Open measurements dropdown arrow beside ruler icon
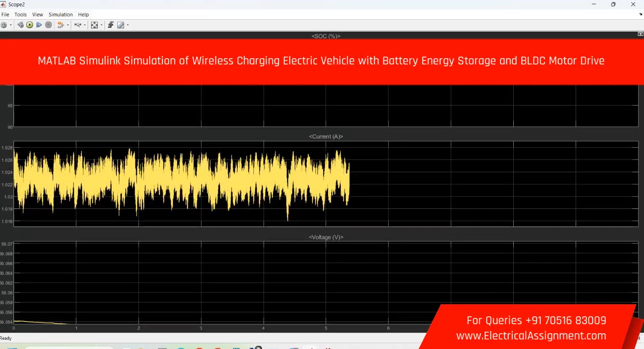Image resolution: width=644 pixels, height=349 pixels. click(x=128, y=25)
